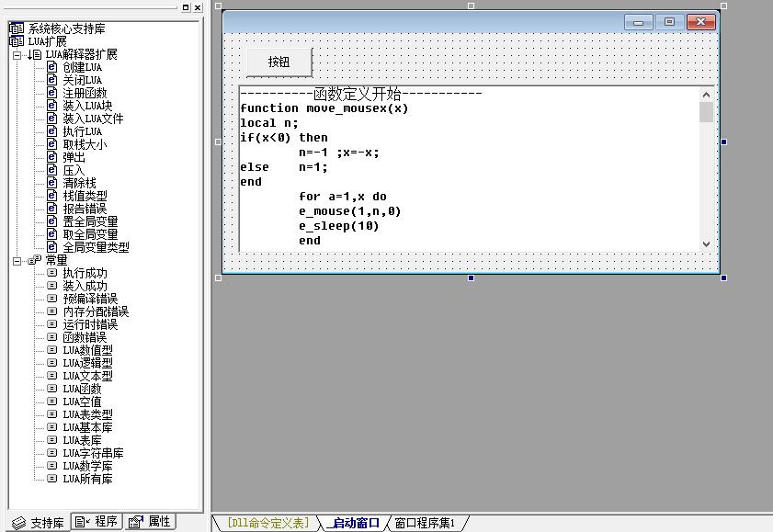Click the 执行LUA command icon

52,130
